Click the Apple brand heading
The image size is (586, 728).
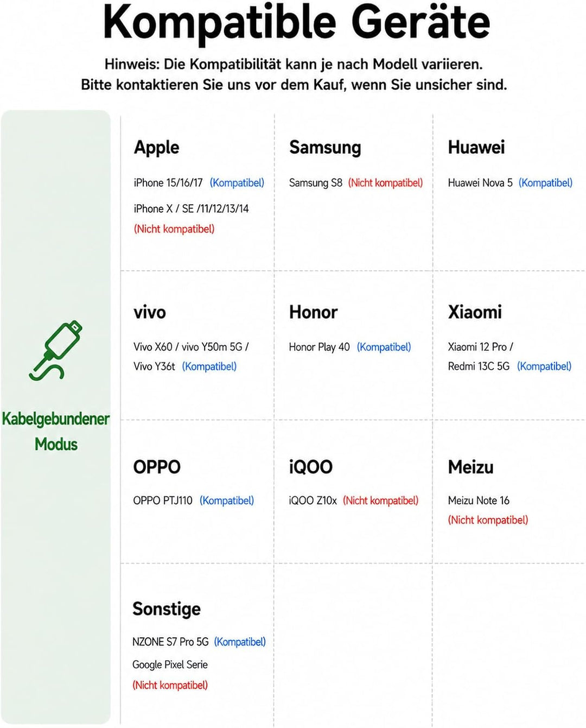click(x=156, y=148)
